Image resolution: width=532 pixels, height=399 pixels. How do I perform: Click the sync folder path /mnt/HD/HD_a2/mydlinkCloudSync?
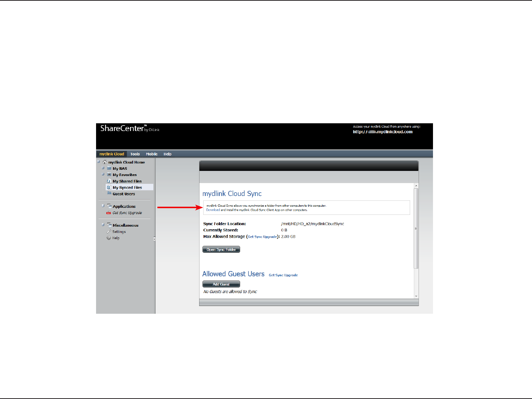[x=313, y=224]
